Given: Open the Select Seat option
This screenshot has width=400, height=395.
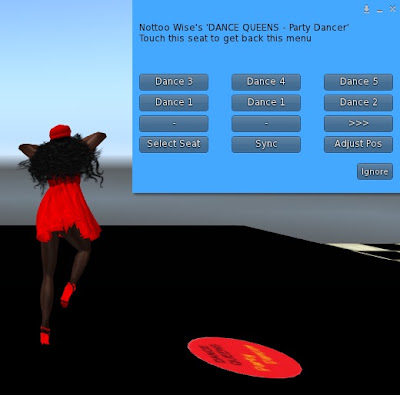Looking at the screenshot, I should click(174, 144).
